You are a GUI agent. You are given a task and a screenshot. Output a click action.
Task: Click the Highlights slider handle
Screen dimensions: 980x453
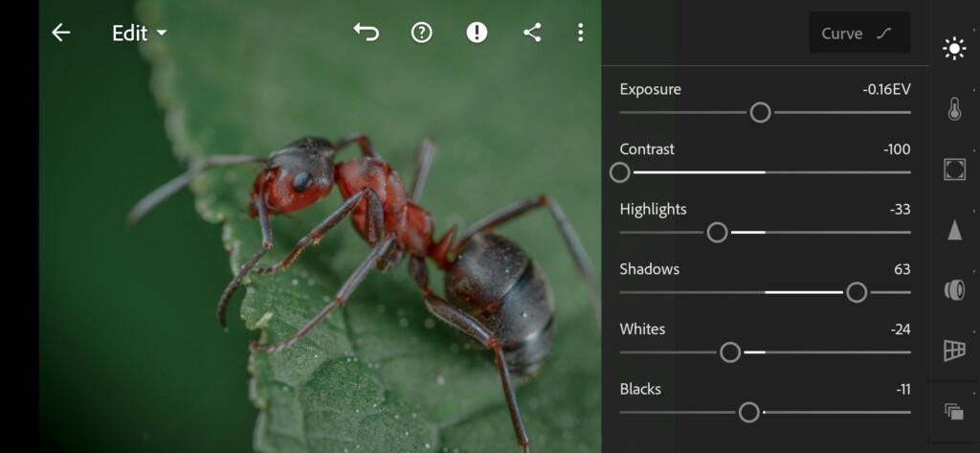[717, 233]
